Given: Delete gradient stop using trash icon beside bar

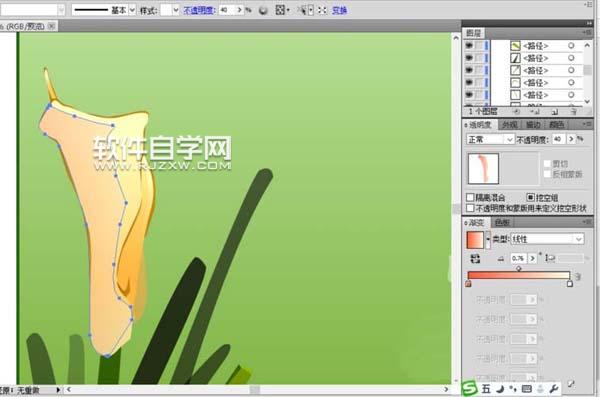Looking at the screenshot, I should tap(579, 276).
